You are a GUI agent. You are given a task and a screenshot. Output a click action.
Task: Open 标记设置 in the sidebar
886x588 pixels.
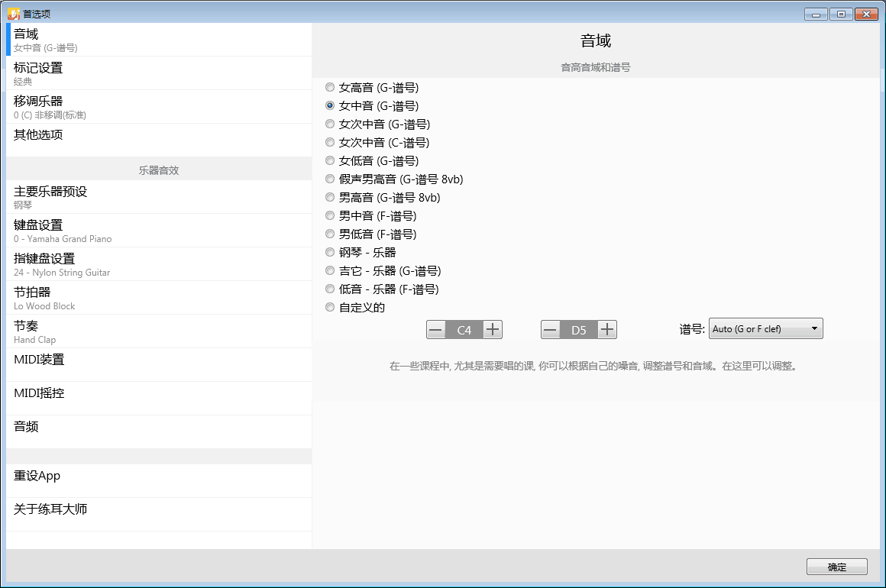(x=159, y=73)
